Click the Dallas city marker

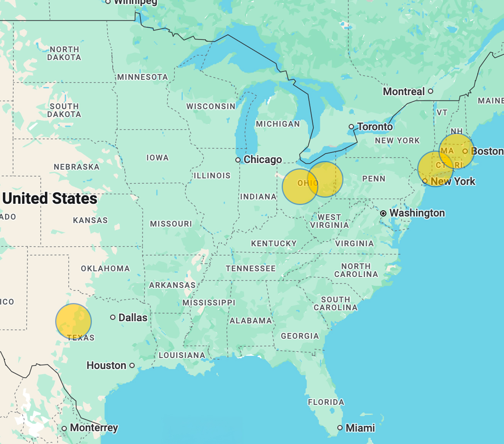pyautogui.click(x=112, y=317)
